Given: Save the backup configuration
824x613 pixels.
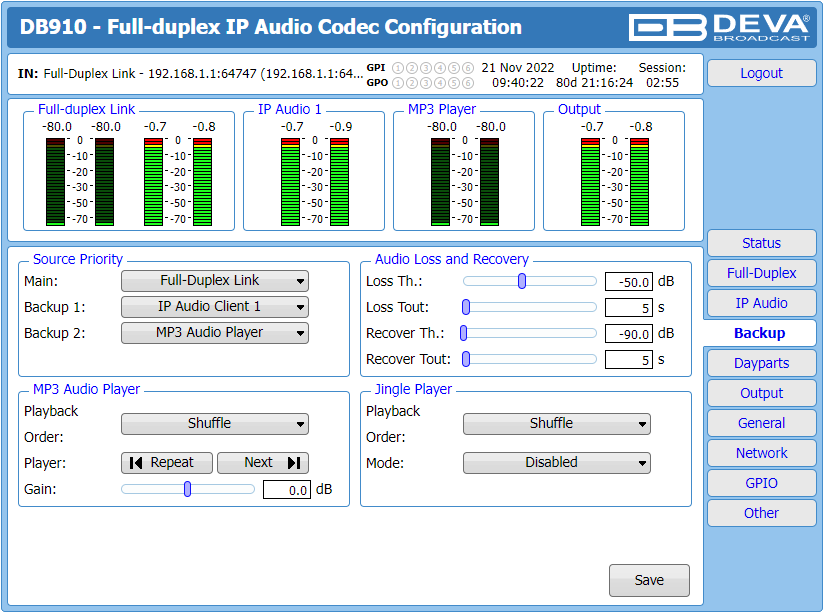Looking at the screenshot, I should click(649, 580).
